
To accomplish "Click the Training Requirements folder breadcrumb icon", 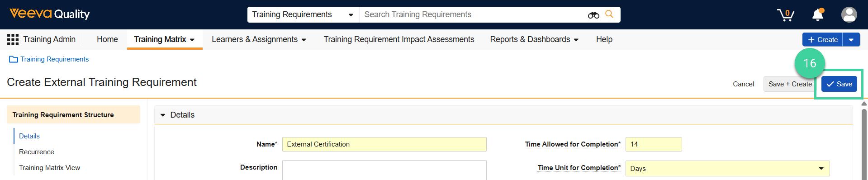I will (14, 59).
